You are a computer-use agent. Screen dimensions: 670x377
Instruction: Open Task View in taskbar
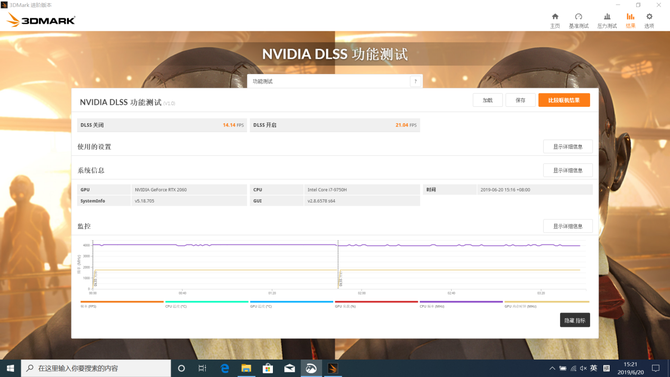click(203, 368)
